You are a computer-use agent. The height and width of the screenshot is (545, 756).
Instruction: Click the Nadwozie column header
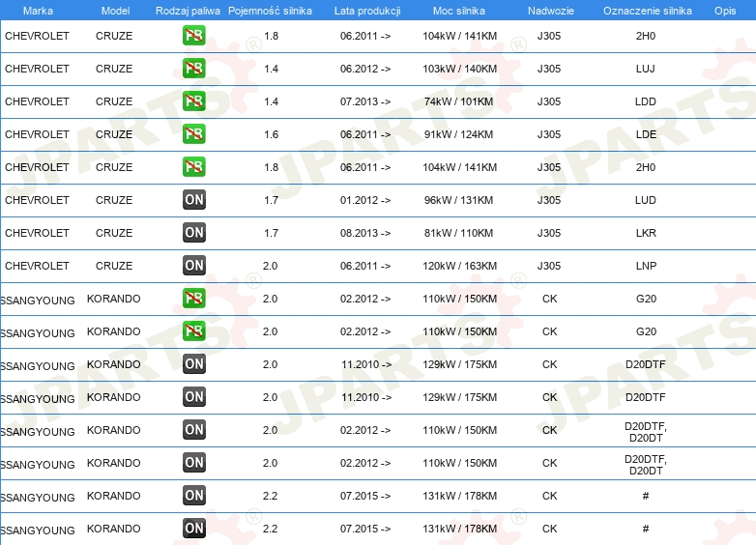tap(549, 10)
